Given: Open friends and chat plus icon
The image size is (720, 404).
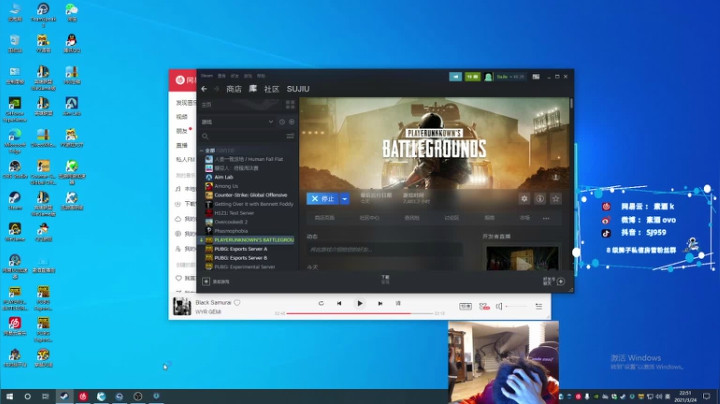Looking at the screenshot, I should (561, 281).
